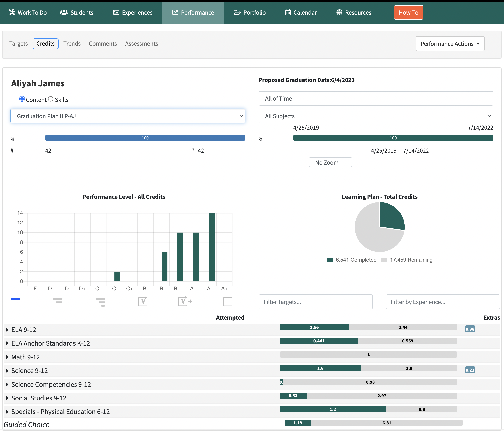The width and height of the screenshot is (504, 431).
Task: Click the checkmark box icon
Action: [143, 301]
